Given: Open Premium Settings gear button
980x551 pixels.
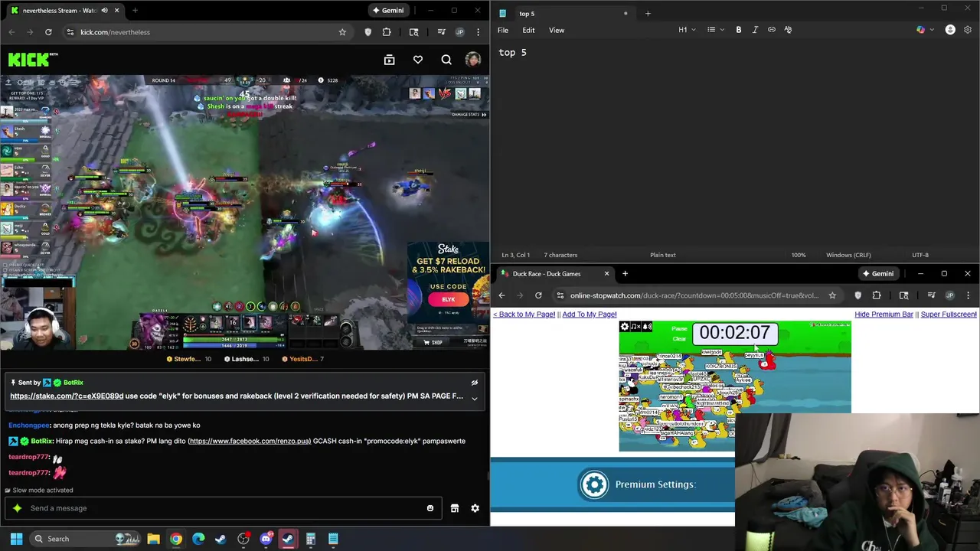Looking at the screenshot, I should pyautogui.click(x=594, y=484).
